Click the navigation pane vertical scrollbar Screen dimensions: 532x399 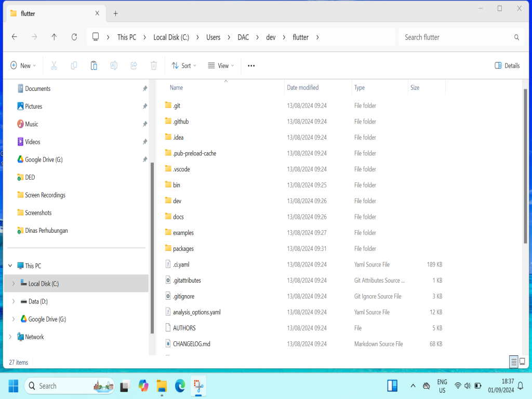click(x=152, y=244)
